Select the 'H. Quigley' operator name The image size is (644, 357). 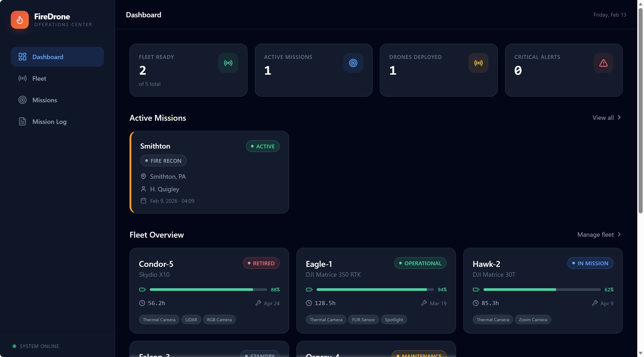pos(165,189)
